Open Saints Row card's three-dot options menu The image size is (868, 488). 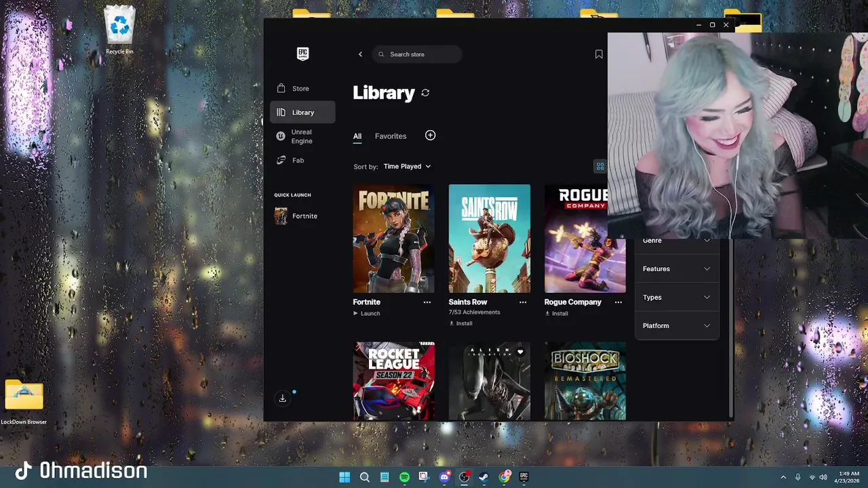point(523,302)
